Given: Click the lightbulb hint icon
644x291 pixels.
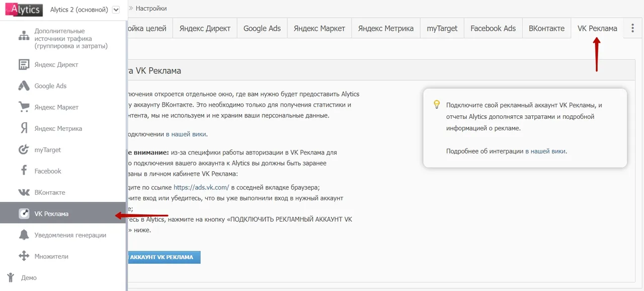Looking at the screenshot, I should pyautogui.click(x=437, y=105).
